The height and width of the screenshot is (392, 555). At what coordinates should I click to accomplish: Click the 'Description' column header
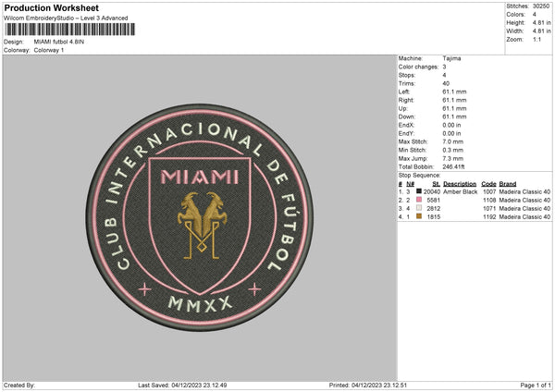(x=460, y=184)
